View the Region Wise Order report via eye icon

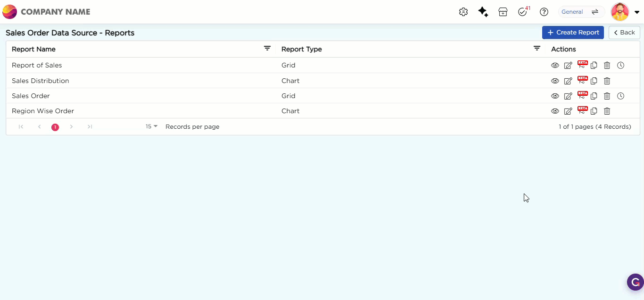555,111
